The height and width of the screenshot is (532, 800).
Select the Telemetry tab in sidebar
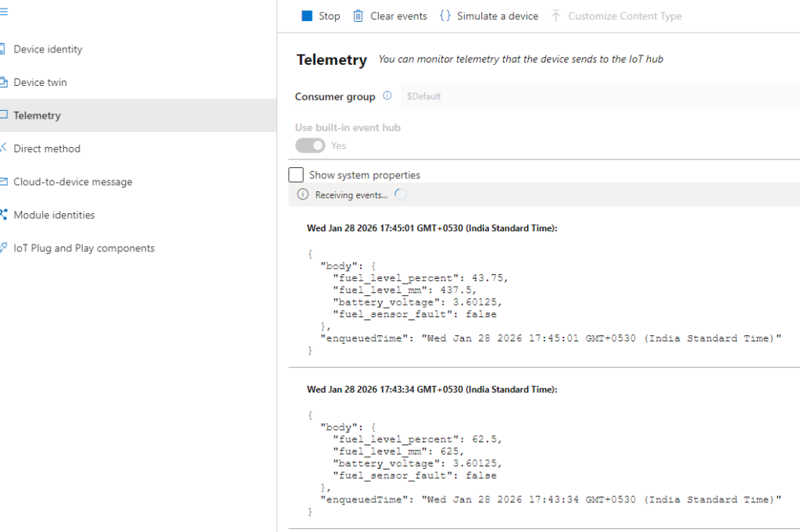point(38,115)
